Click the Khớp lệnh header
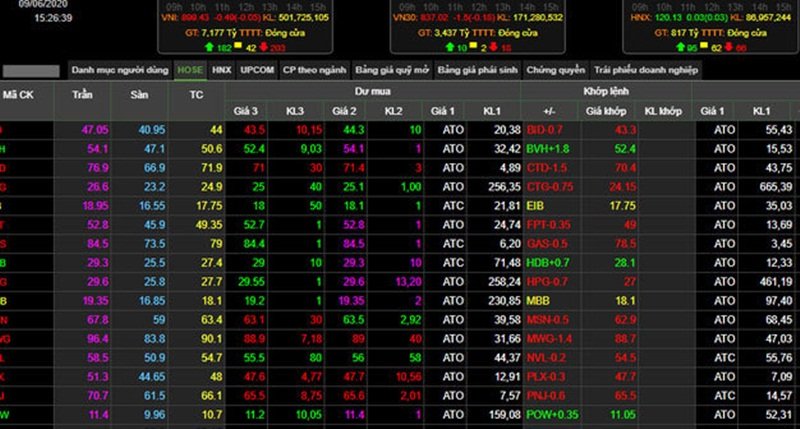This screenshot has width=800, height=429. 606,91
